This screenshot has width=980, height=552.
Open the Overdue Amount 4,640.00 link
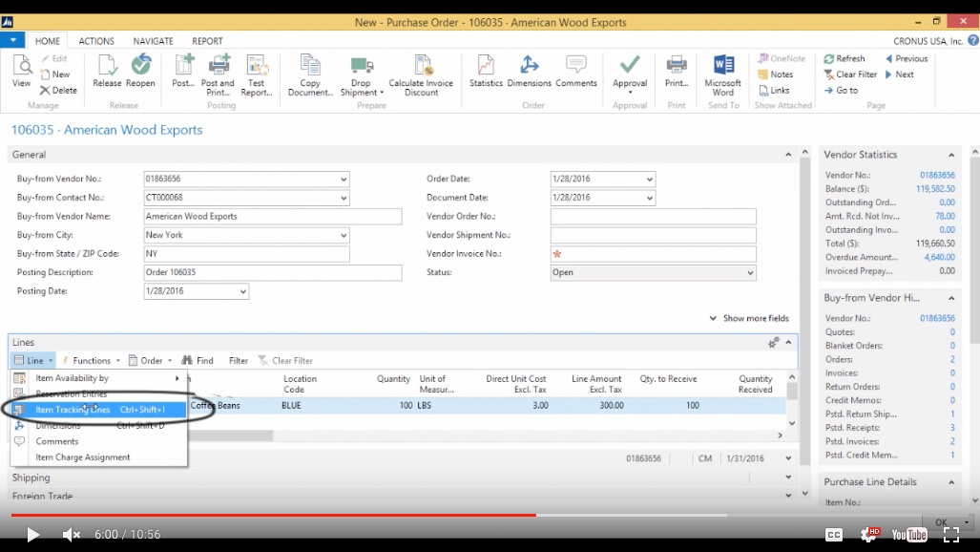[x=939, y=257]
